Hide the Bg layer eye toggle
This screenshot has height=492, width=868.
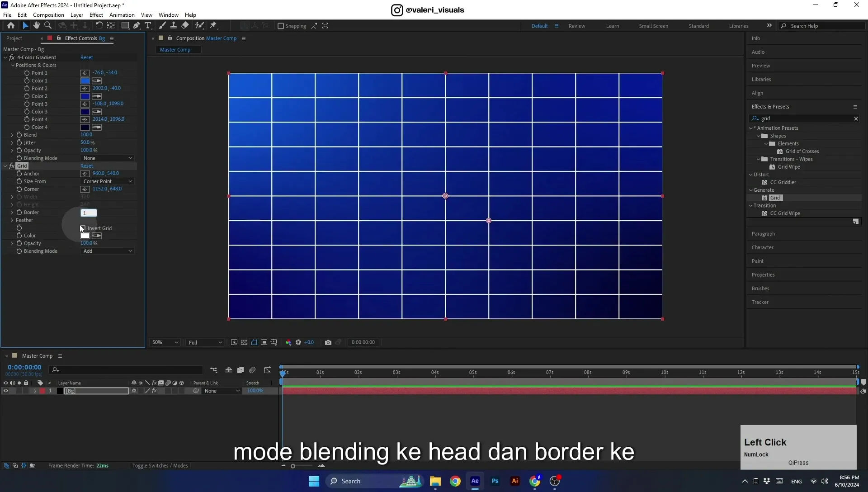pos(6,391)
